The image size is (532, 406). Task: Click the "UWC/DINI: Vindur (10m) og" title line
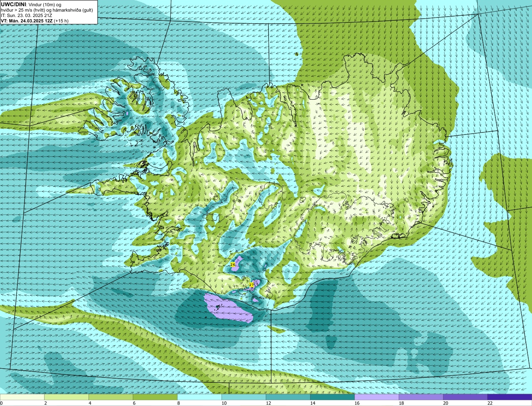[x=31, y=4]
